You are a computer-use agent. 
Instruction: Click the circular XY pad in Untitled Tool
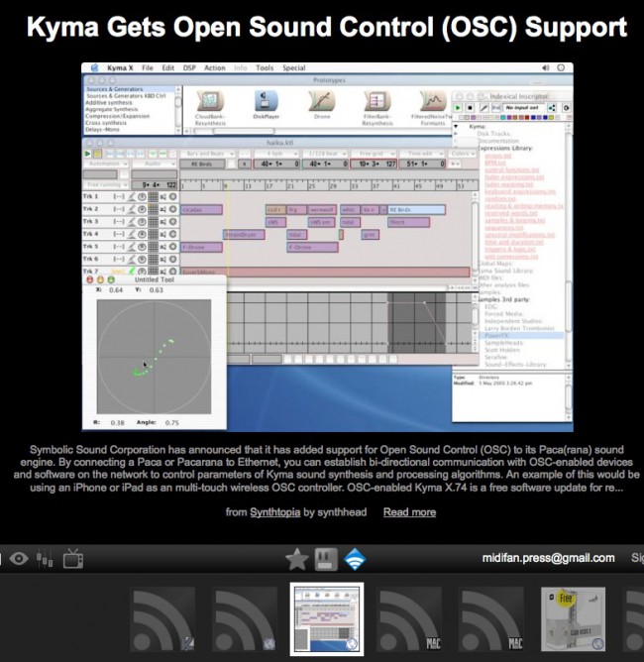[154, 357]
